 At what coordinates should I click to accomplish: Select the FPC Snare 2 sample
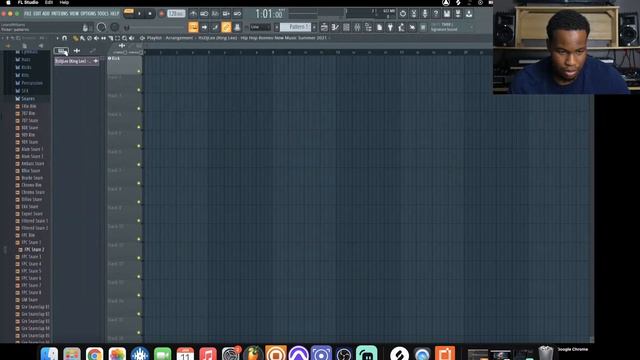tap(34, 249)
